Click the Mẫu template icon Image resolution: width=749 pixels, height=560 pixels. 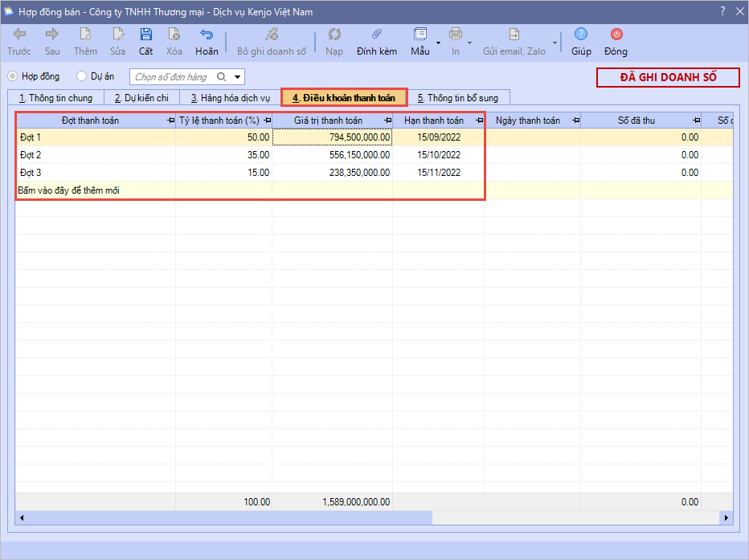coord(420,35)
